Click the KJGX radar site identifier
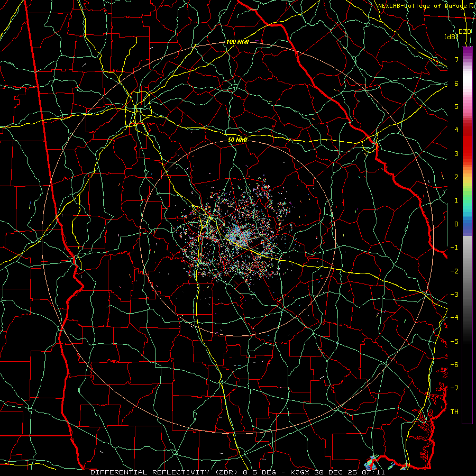 299,472
